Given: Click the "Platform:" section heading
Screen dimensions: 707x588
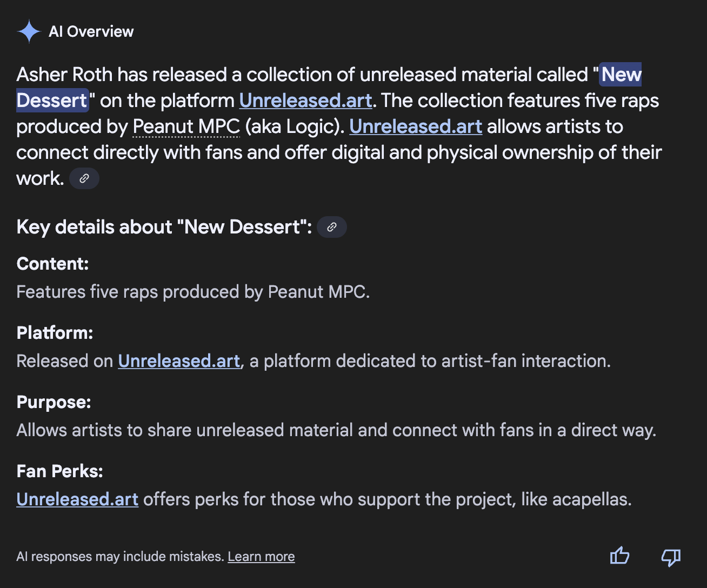Looking at the screenshot, I should [55, 333].
